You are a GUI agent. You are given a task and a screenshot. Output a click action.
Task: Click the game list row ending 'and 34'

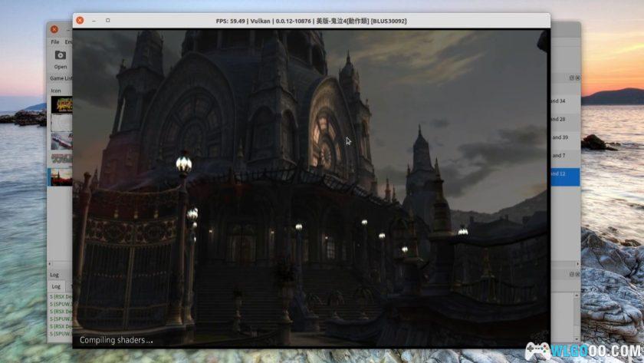[565, 101]
